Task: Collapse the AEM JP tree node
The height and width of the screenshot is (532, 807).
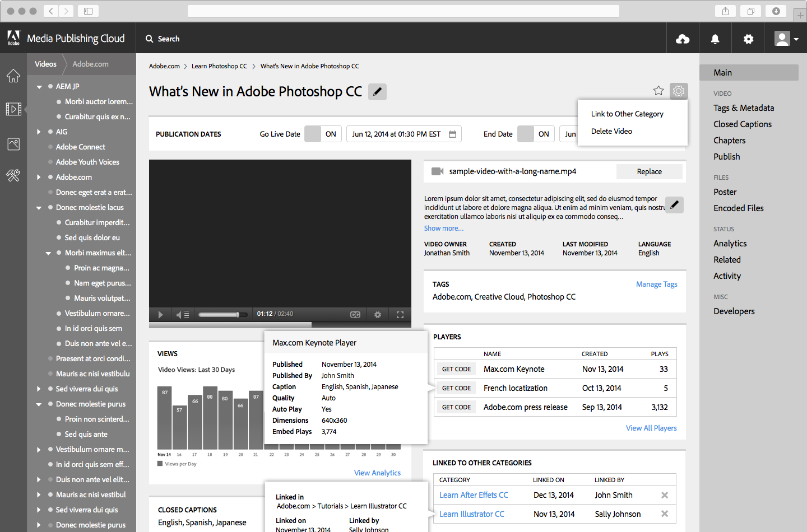Action: point(39,87)
